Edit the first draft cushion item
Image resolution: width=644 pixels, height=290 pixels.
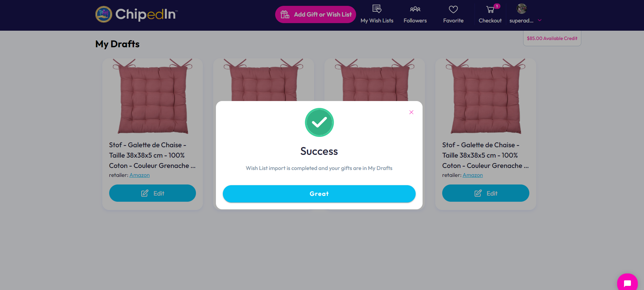[153, 193]
